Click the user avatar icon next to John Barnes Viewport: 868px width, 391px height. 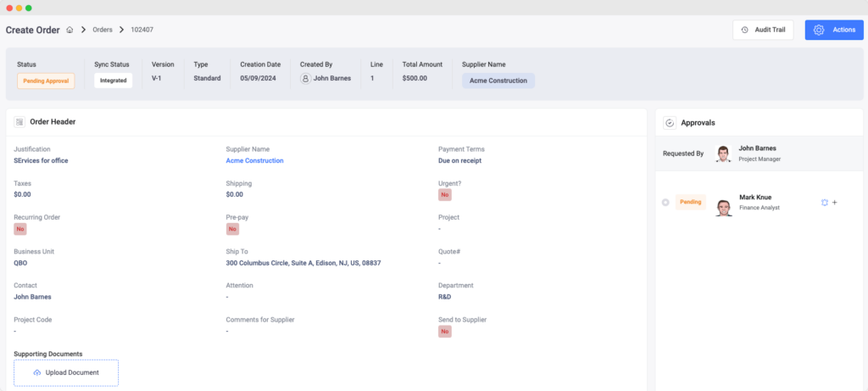tap(305, 79)
